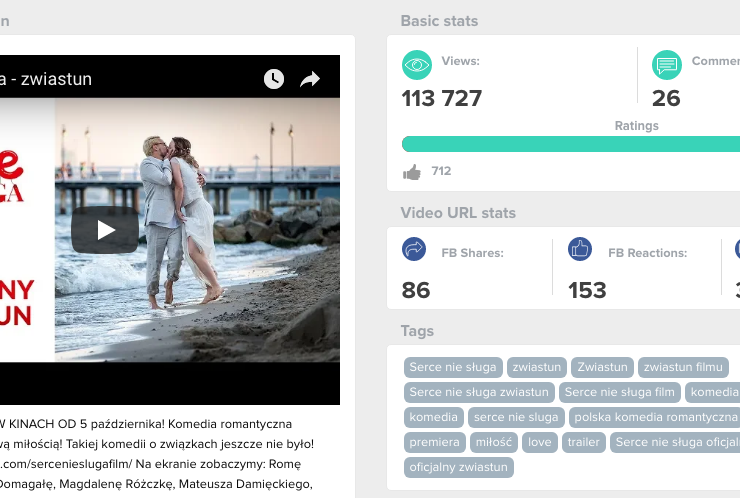Click the 'miłość' tag

coord(493,442)
